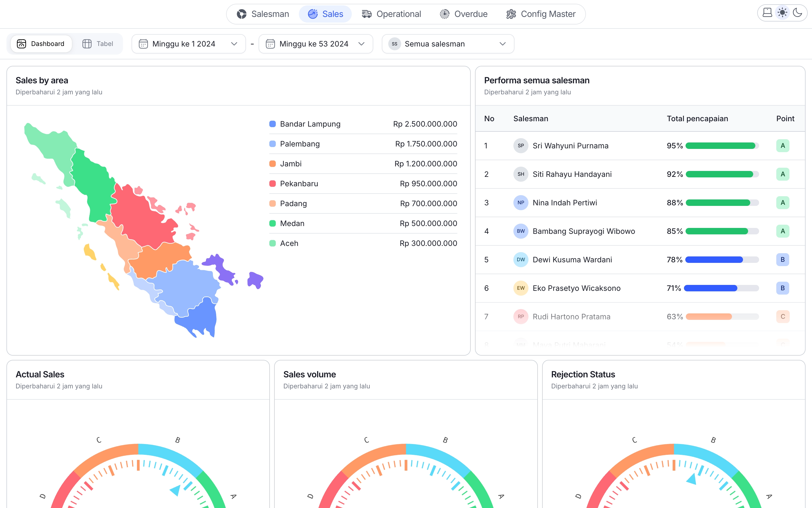
Task: Click Rp 2.500.000.000 sales value
Action: click(x=425, y=124)
